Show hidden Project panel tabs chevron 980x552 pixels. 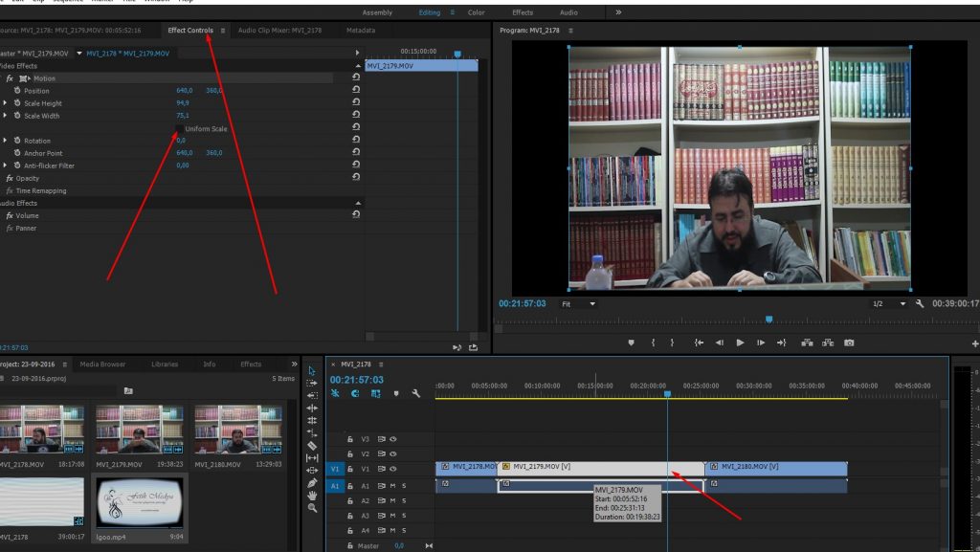(x=294, y=364)
